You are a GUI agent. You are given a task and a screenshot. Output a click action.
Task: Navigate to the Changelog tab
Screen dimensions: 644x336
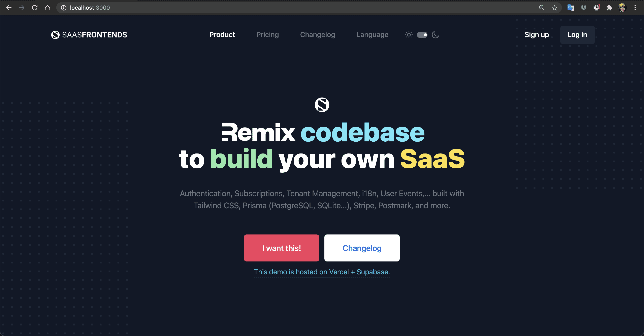click(317, 34)
